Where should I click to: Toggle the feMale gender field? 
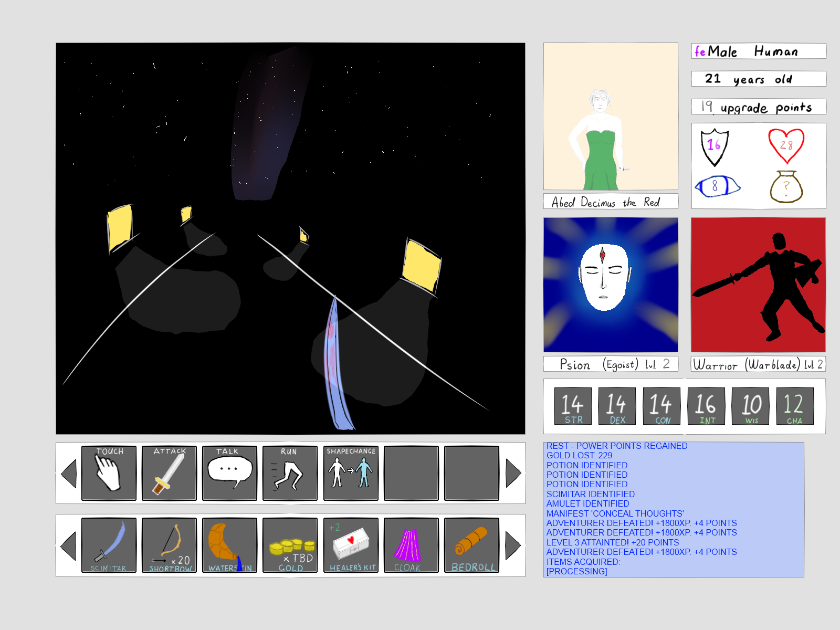[716, 51]
